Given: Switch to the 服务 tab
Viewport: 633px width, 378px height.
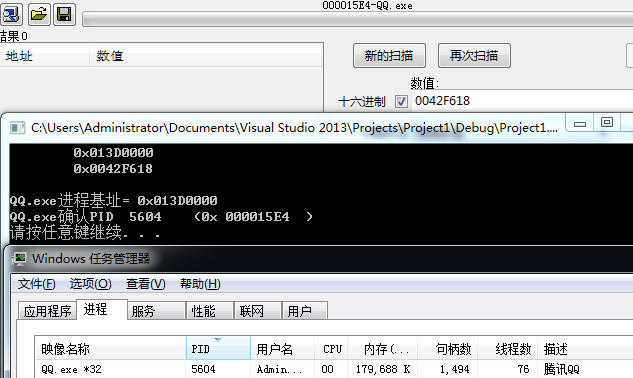Looking at the screenshot, I should click(x=156, y=311).
